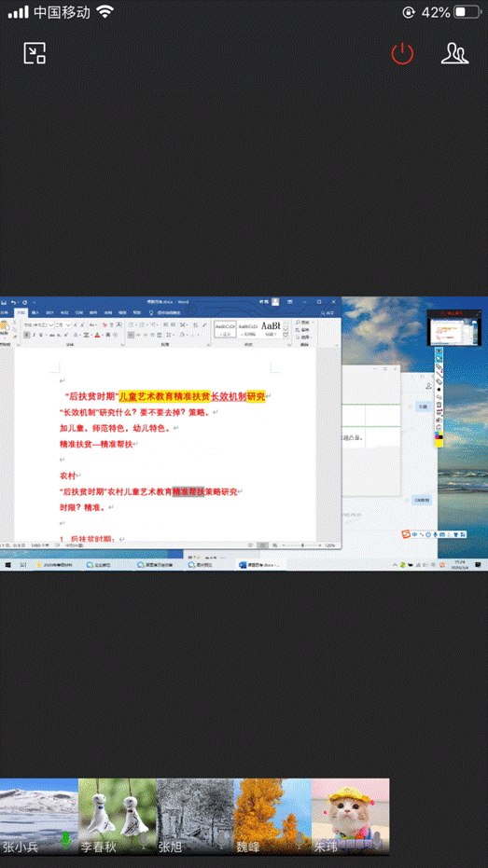488x868 pixels.
Task: Expand the font name dropdown in the ribbon
Action: (51, 325)
